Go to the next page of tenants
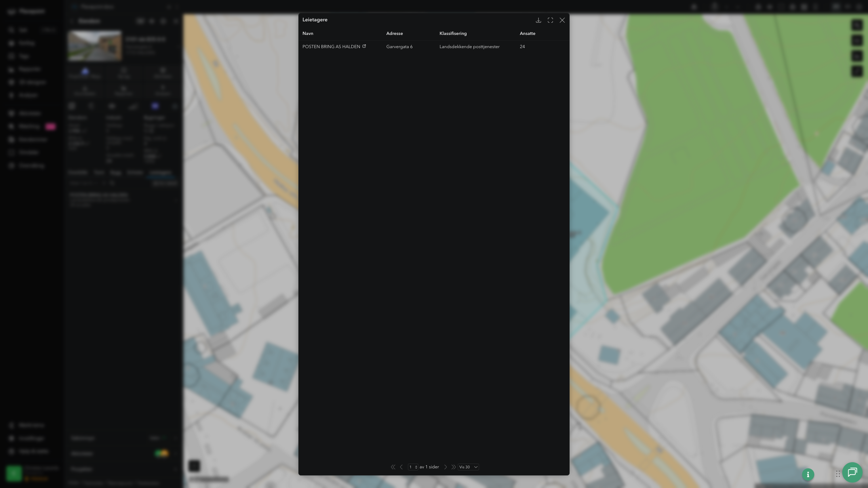 [x=446, y=467]
